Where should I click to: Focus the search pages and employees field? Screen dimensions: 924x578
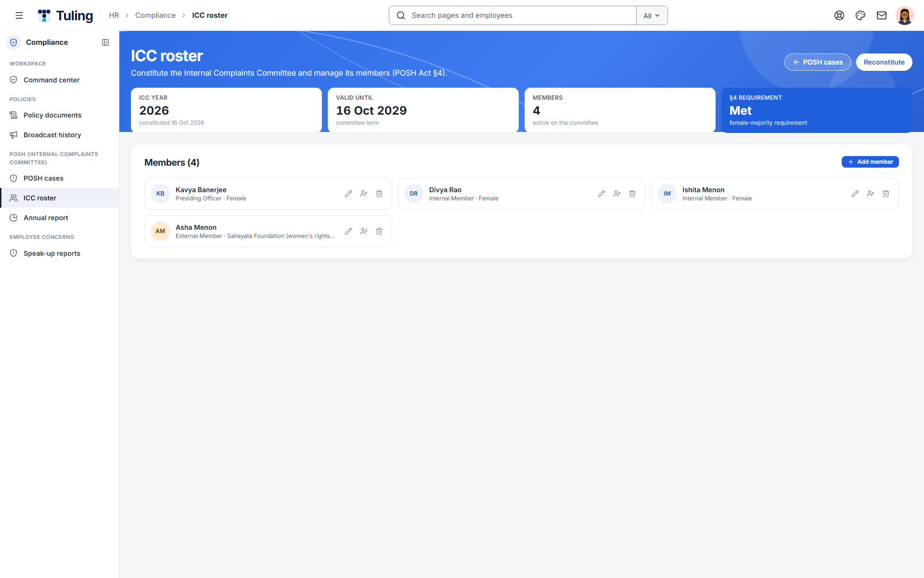pyautogui.click(x=513, y=15)
